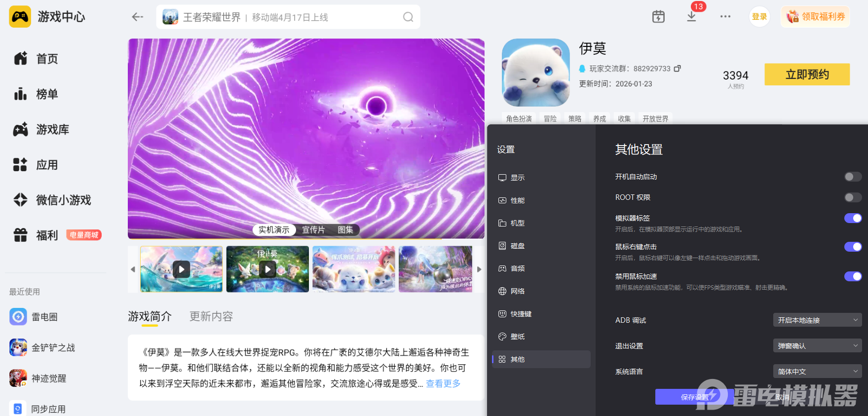Open 同步应用 icon in recent list

(18, 408)
